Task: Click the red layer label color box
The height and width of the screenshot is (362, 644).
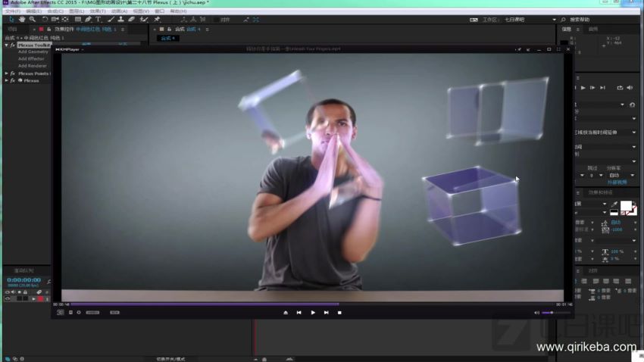Action: [x=40, y=299]
